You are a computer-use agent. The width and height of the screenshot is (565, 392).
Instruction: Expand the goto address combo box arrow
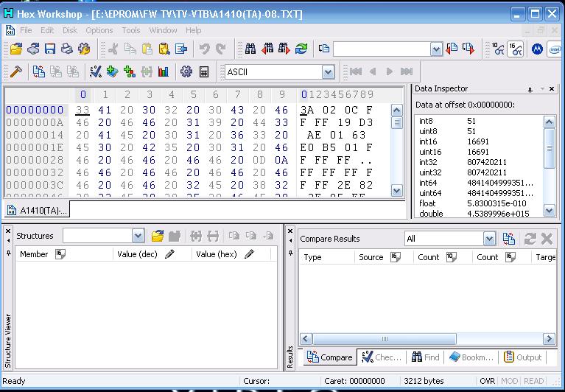tap(436, 49)
